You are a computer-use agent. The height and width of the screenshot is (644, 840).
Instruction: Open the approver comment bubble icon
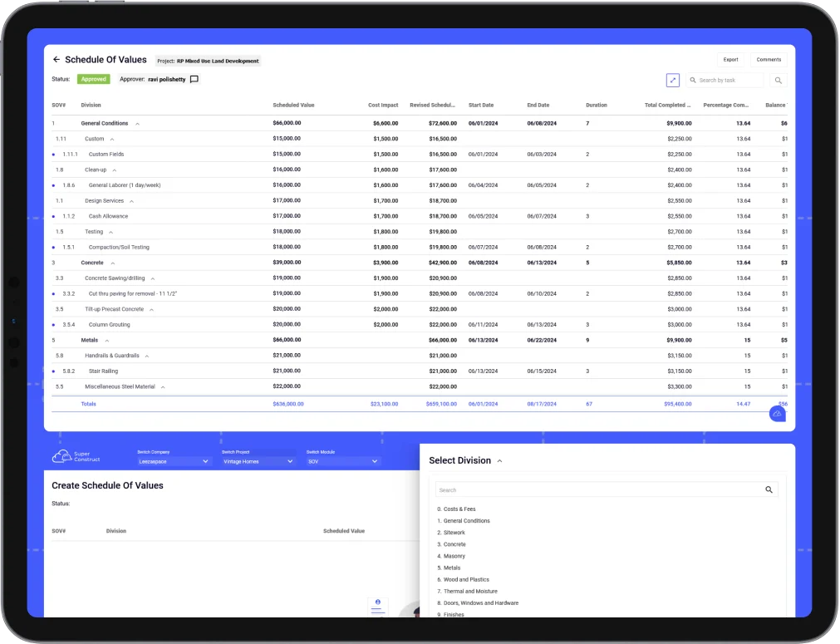click(x=194, y=79)
